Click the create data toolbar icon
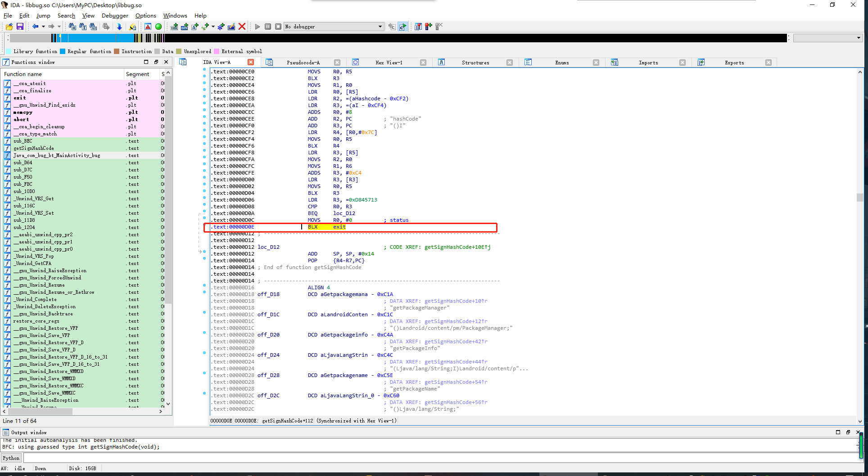The width and height of the screenshot is (868, 476). pyautogui.click(x=185, y=27)
